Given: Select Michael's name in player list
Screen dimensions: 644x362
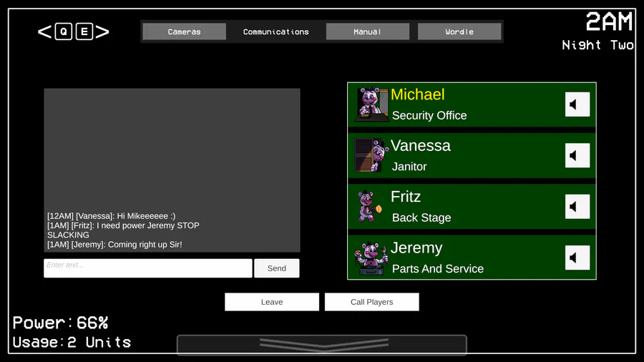Looking at the screenshot, I should pos(417,94).
